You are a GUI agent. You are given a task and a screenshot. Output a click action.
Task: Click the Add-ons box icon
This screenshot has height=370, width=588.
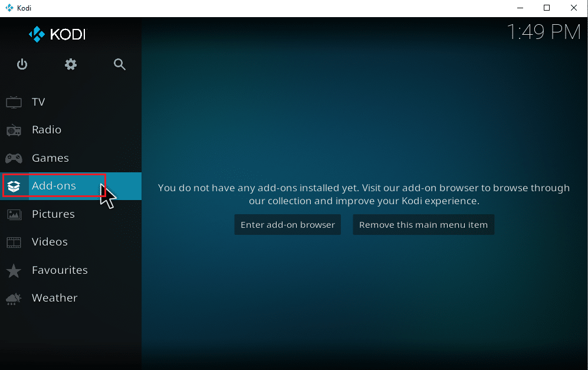14,186
